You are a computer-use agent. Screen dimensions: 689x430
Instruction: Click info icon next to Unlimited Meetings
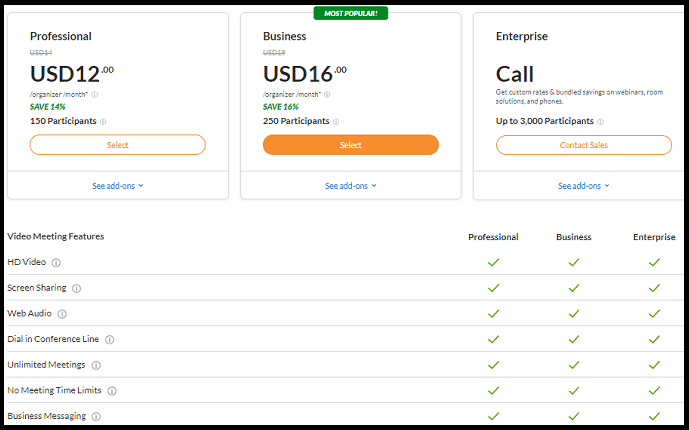click(96, 366)
